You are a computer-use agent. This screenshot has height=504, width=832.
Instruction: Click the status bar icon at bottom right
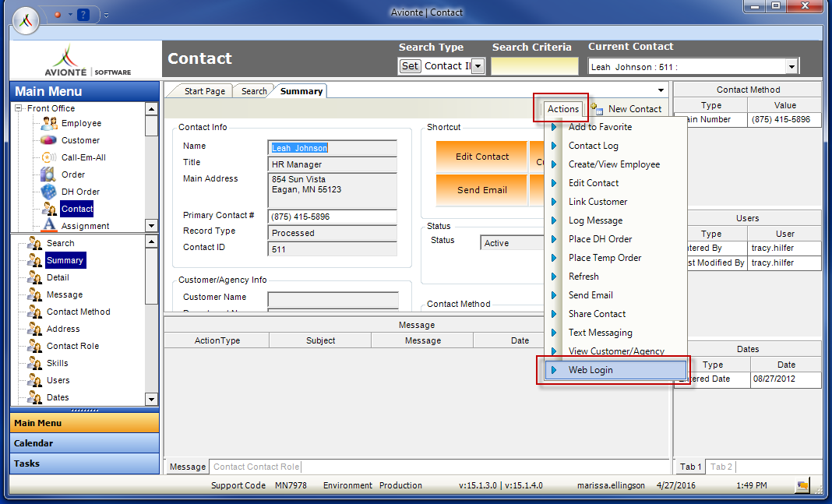click(802, 486)
